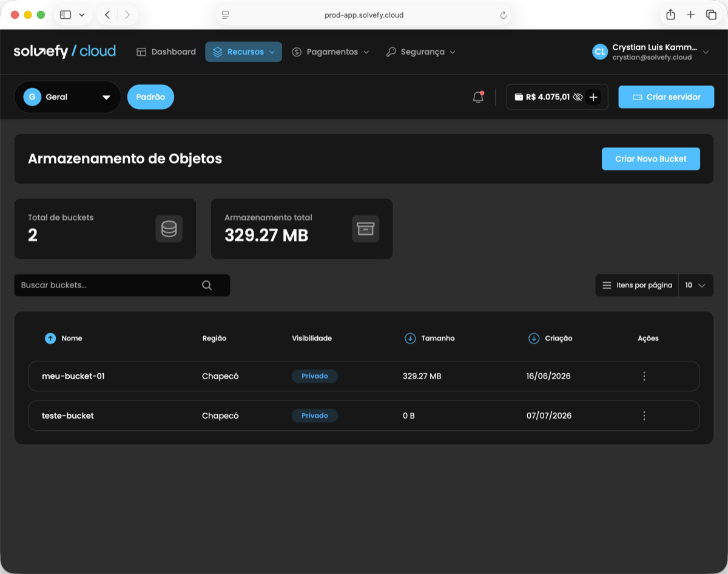The image size is (728, 574).
Task: Change items per page dropdown
Action: pyautogui.click(x=695, y=285)
